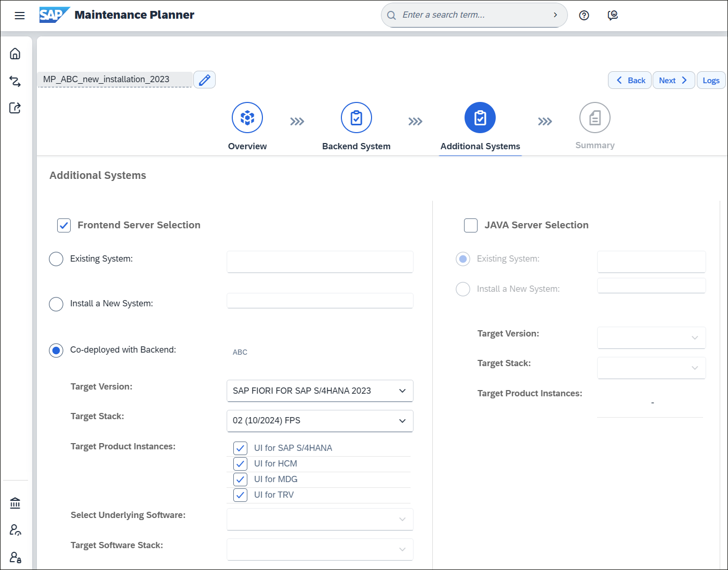Click the ABC backend system text
This screenshot has height=570, width=728.
pos(240,352)
